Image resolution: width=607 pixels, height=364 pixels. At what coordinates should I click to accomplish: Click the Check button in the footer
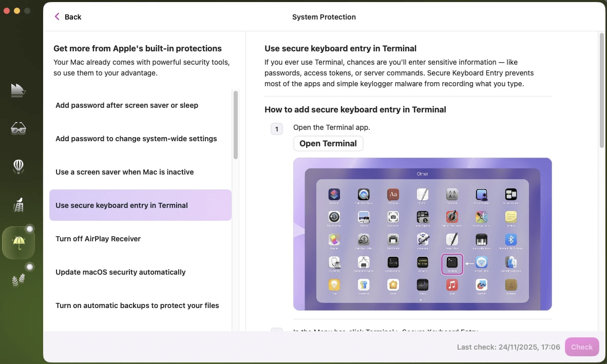(x=582, y=347)
